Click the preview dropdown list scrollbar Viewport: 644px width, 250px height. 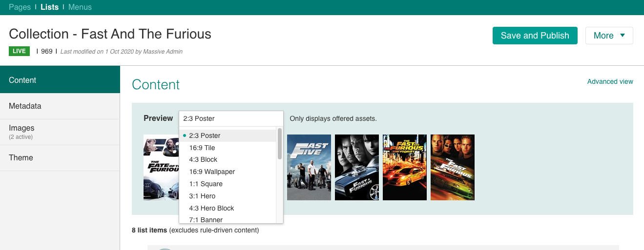pyautogui.click(x=280, y=144)
